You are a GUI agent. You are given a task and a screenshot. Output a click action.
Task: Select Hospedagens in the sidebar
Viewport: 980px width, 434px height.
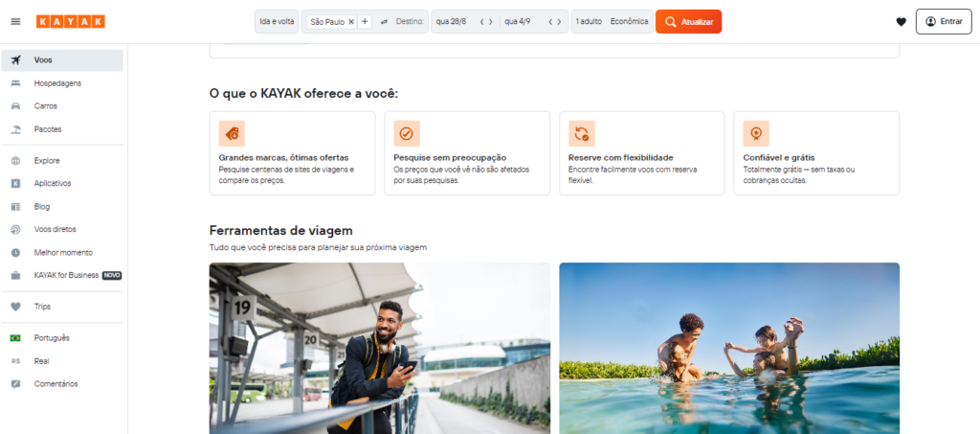tap(57, 83)
